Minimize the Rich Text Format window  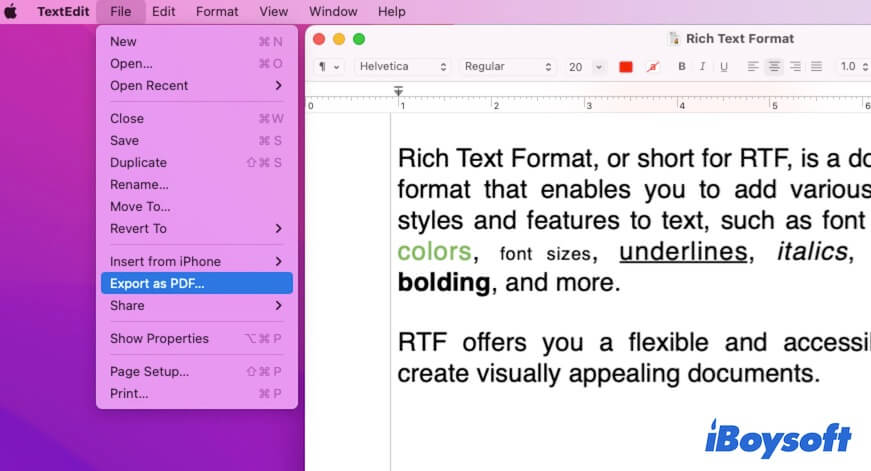click(x=339, y=39)
